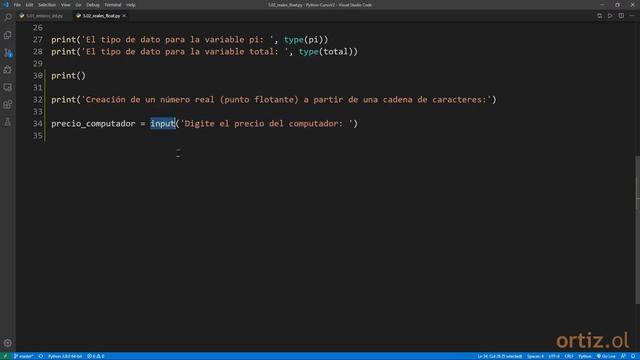The height and width of the screenshot is (360, 640).
Task: Click 'Digite el precio del computador' string
Action: coord(267,124)
